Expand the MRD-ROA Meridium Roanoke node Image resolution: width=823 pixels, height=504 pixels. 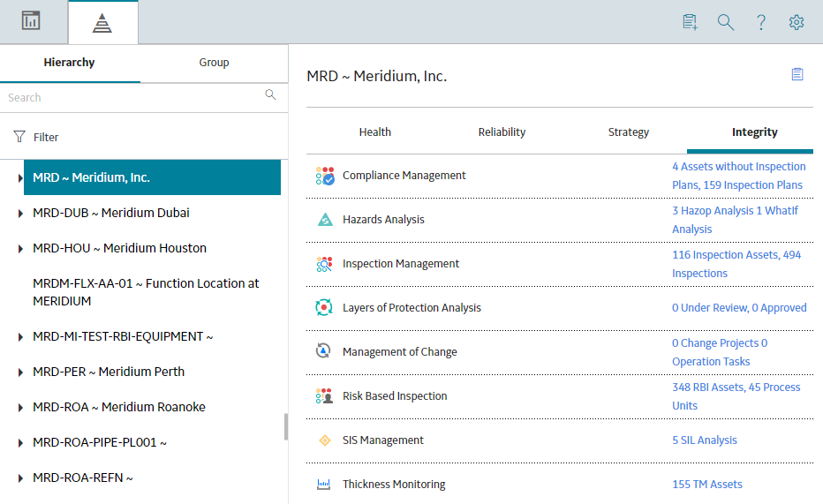[20, 408]
